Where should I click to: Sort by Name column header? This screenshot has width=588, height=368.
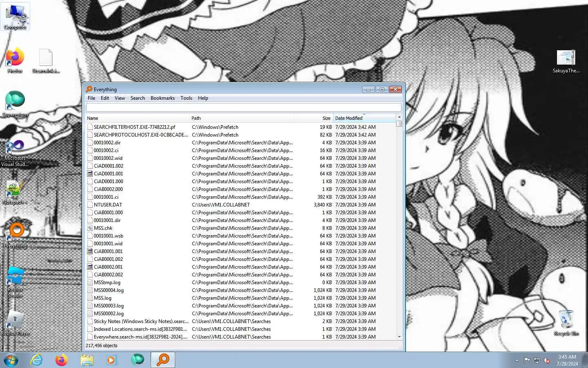pos(138,118)
